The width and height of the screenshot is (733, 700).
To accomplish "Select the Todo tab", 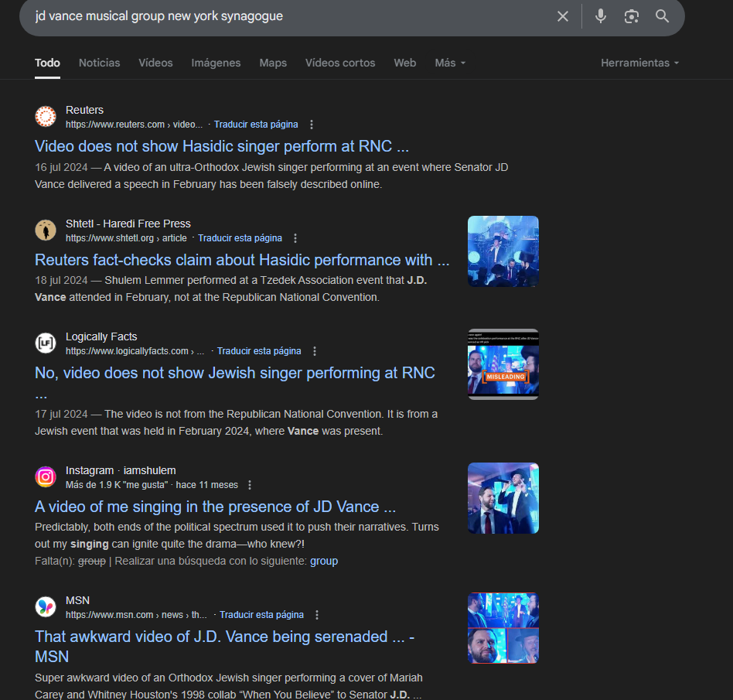I will click(x=47, y=63).
